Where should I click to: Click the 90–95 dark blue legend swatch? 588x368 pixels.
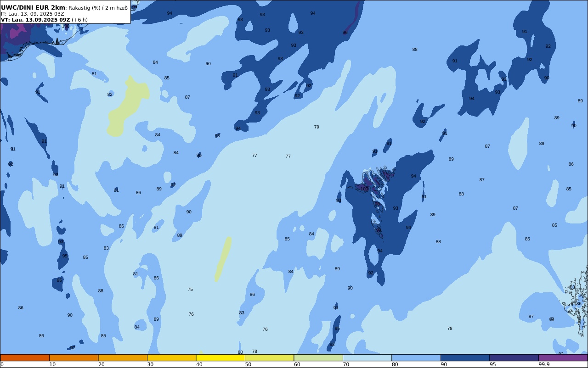coord(465,357)
